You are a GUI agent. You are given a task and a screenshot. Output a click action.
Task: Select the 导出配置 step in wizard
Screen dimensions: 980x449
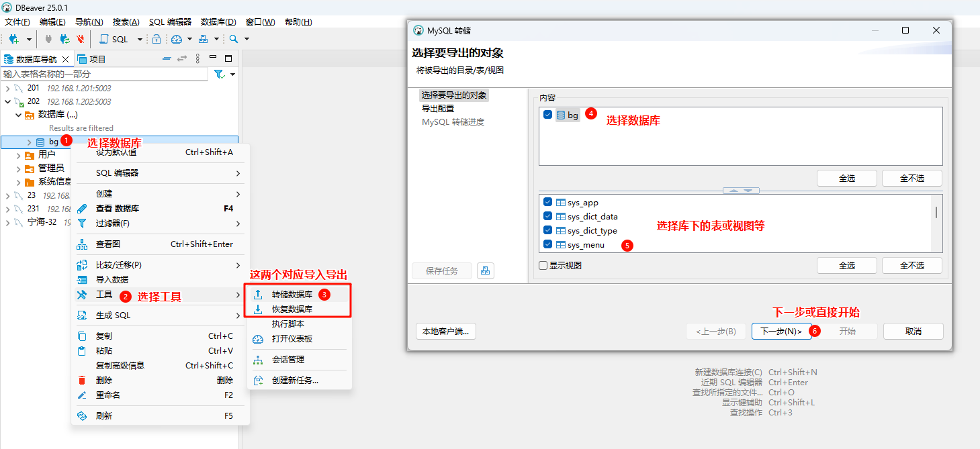pyautogui.click(x=438, y=109)
